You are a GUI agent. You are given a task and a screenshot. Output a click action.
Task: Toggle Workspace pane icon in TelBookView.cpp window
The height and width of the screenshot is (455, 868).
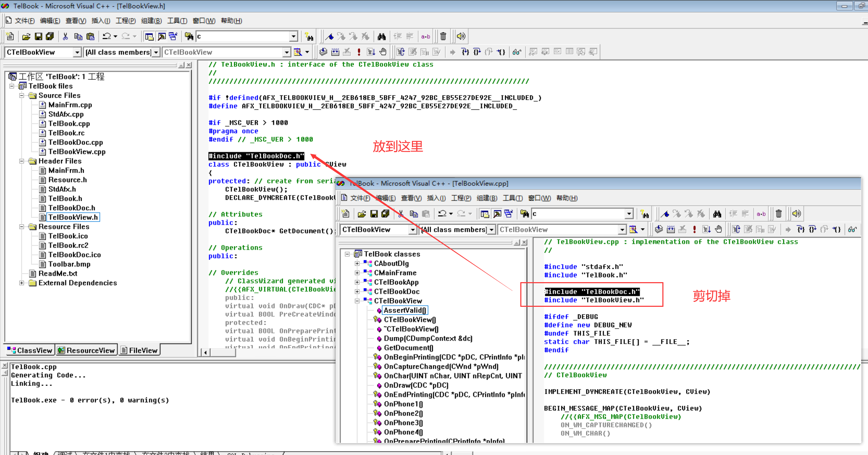coord(485,213)
